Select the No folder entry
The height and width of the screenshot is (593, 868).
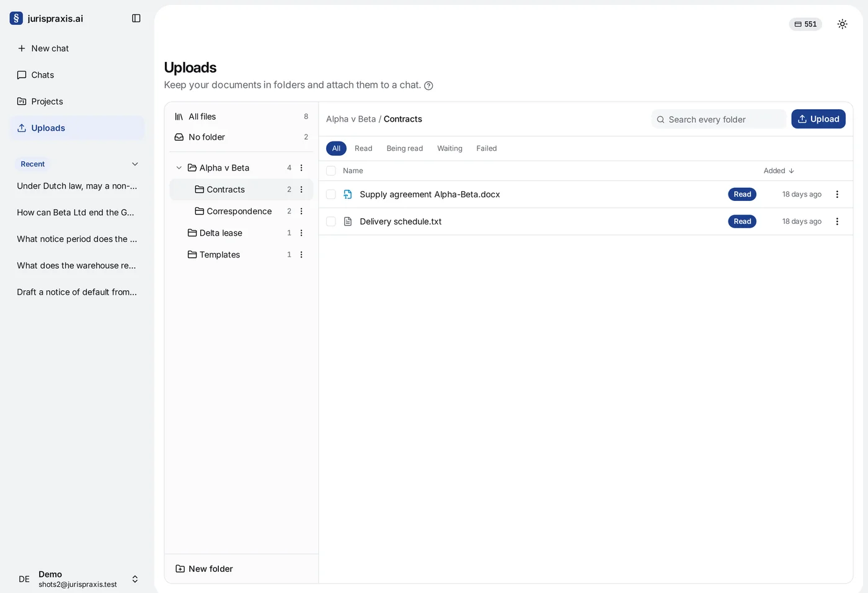[241, 137]
